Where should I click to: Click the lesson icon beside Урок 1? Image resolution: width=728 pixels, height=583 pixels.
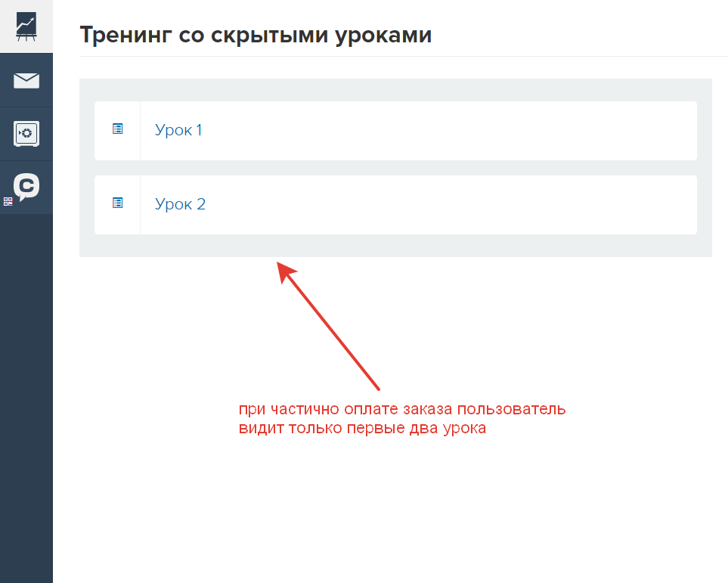tap(117, 129)
